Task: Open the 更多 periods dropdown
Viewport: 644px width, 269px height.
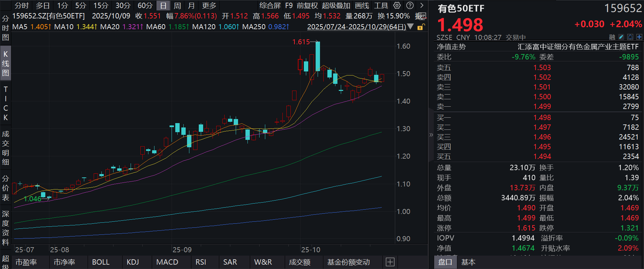Action: pyautogui.click(x=209, y=5)
